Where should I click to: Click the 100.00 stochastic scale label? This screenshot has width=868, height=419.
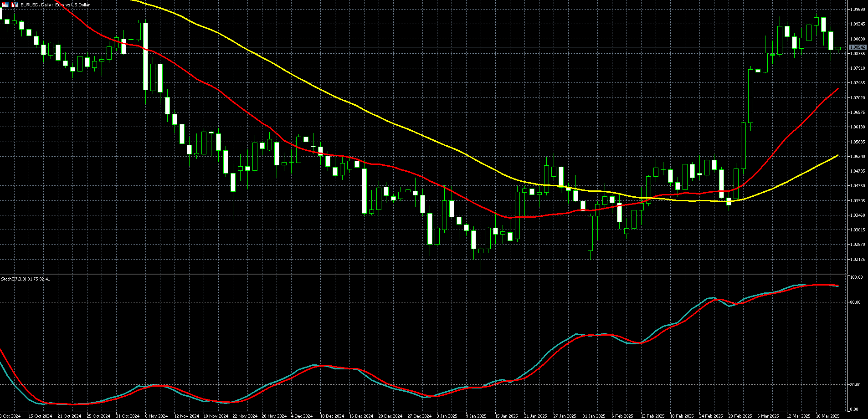(856, 277)
